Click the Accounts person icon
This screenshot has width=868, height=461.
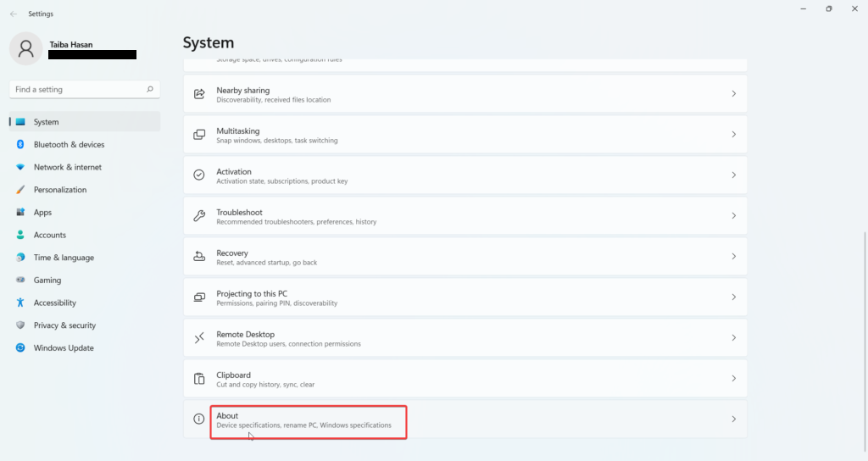[x=20, y=235]
